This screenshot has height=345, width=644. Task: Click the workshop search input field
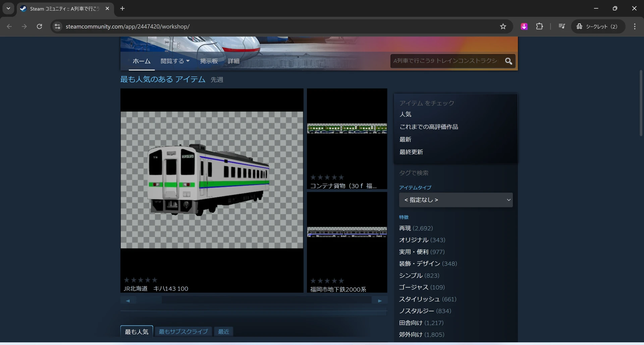445,61
